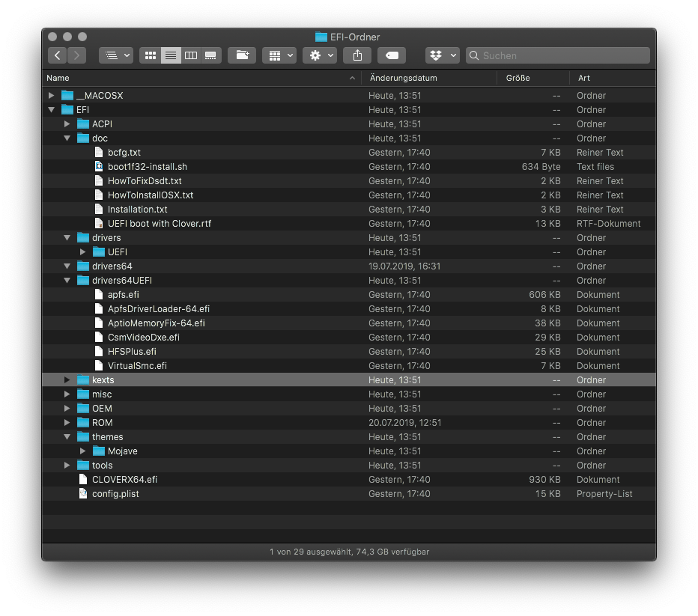Click the back navigation arrow
Image resolution: width=698 pixels, height=616 pixels.
coord(58,55)
